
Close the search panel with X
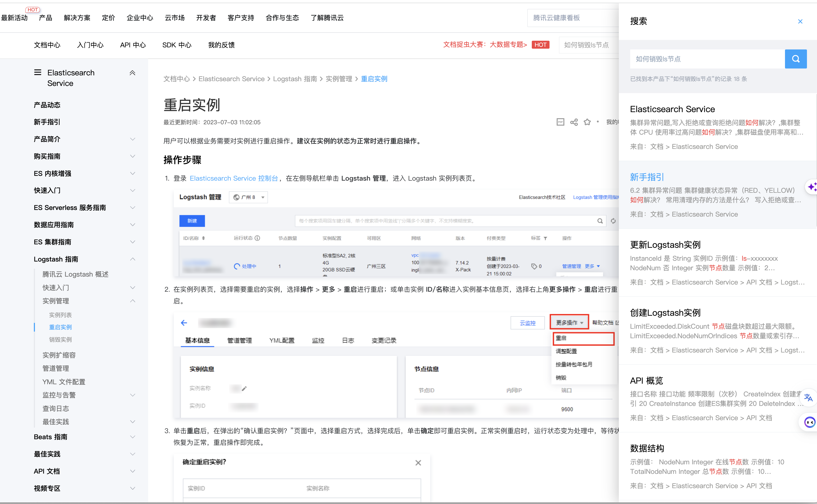tap(800, 21)
